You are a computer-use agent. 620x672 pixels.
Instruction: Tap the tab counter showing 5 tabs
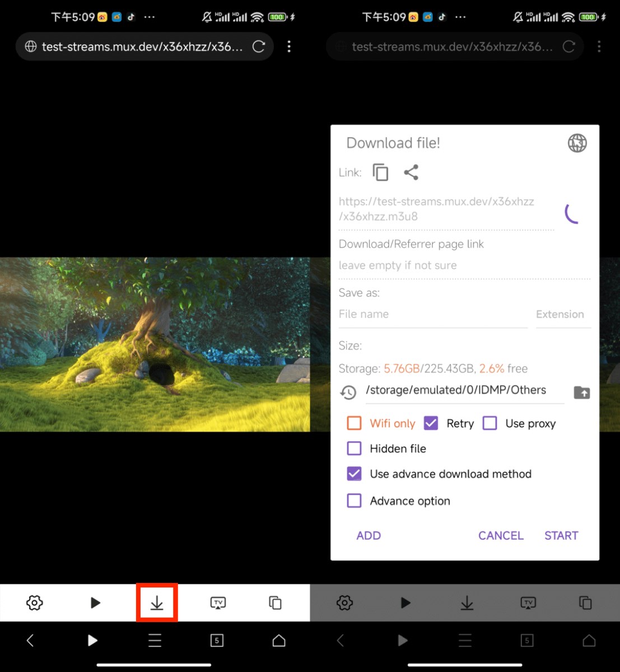(x=217, y=640)
